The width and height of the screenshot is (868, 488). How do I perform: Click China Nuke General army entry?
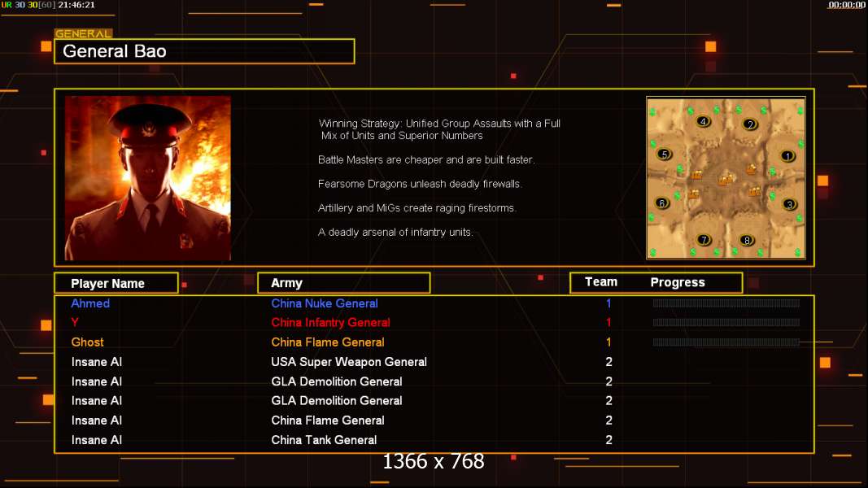click(325, 303)
